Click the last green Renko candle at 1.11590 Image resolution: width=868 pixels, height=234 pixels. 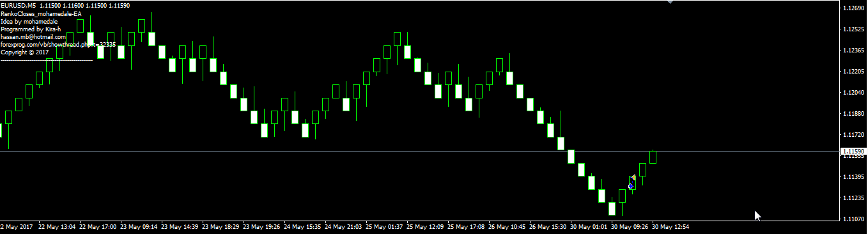tap(653, 157)
